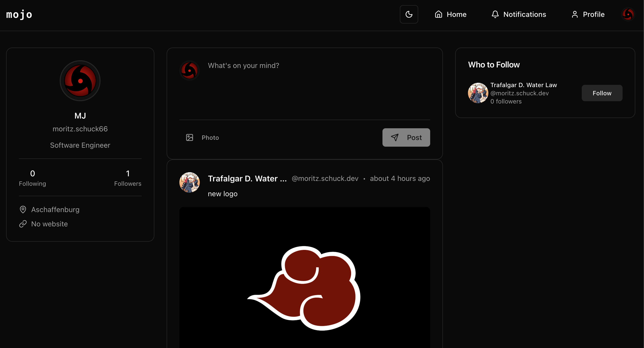Click the 0 followers text

506,101
